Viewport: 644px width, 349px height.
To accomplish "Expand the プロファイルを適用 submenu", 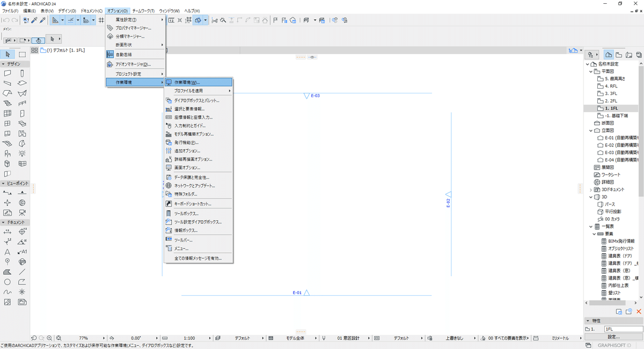I will pos(199,91).
